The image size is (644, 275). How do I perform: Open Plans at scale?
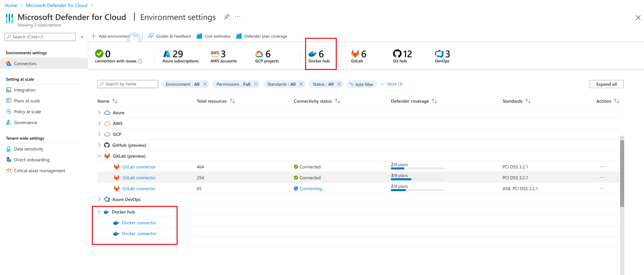(27, 101)
